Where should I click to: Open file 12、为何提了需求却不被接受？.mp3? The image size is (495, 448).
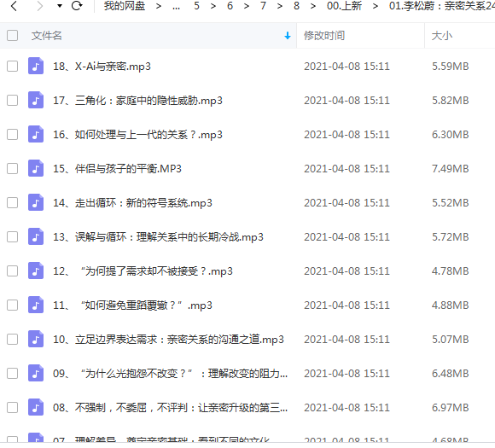coord(143,271)
